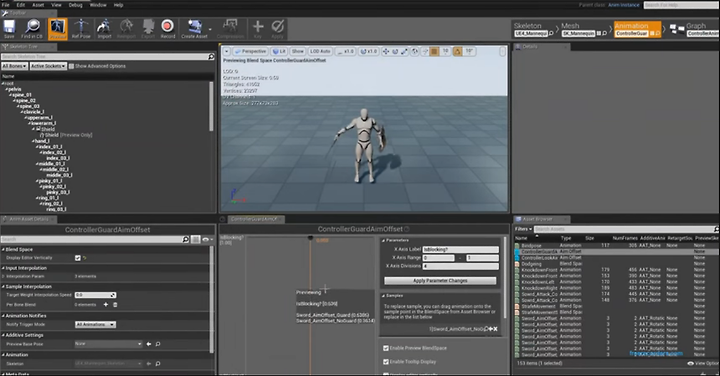The width and height of the screenshot is (720, 376).
Task: Open the Asset Browser Filters dropdown
Action: [x=523, y=229]
